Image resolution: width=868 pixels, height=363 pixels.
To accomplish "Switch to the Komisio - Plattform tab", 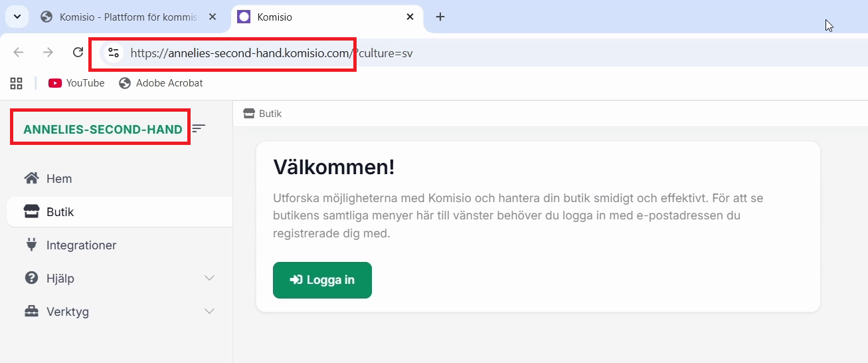I will [129, 17].
